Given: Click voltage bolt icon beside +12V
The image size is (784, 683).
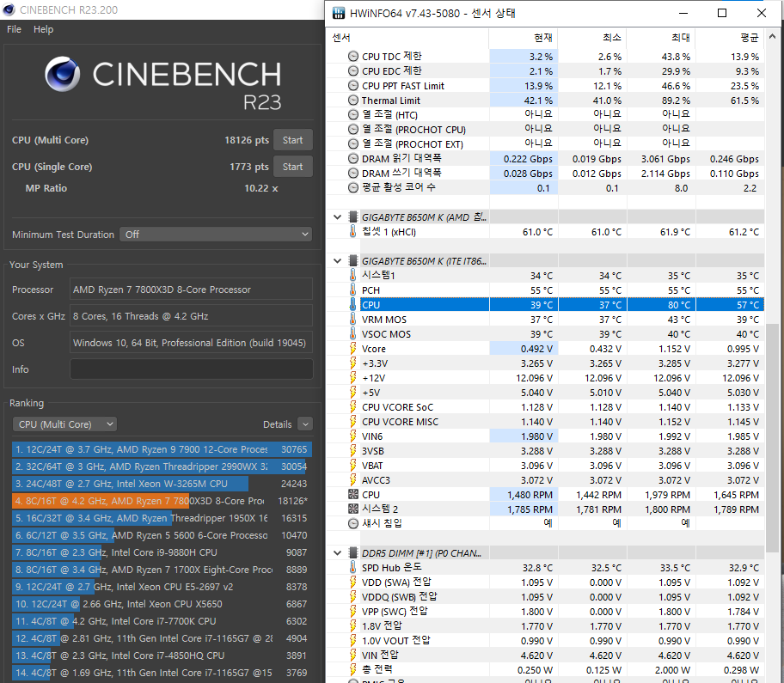Looking at the screenshot, I should coord(353,378).
